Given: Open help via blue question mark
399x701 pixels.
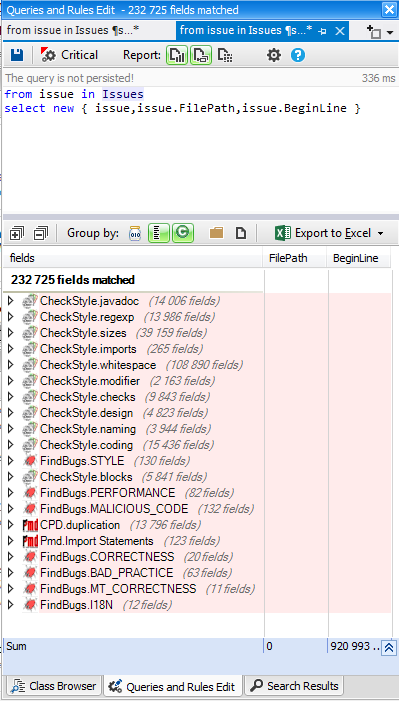Looking at the screenshot, I should pos(298,55).
